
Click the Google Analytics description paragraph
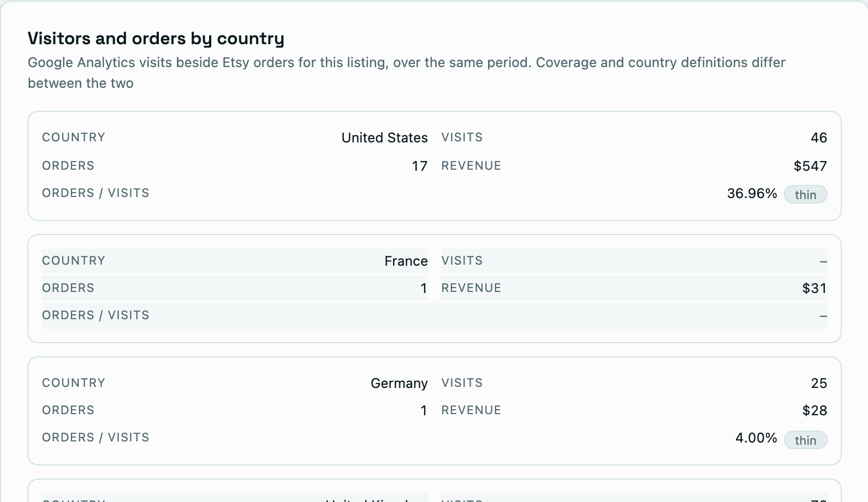[x=407, y=73]
